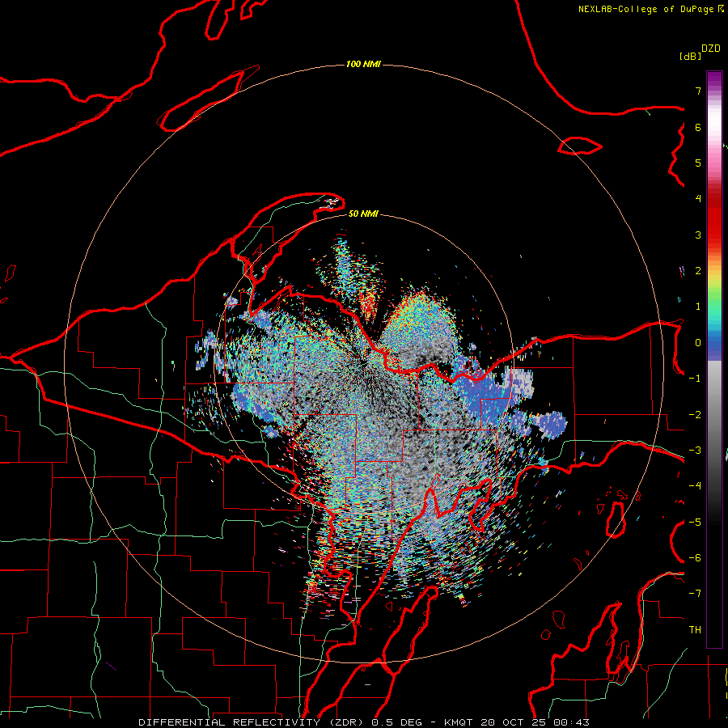Image resolution: width=728 pixels, height=728 pixels.
Task: Click the 100 NMI range ring label
Action: (363, 64)
